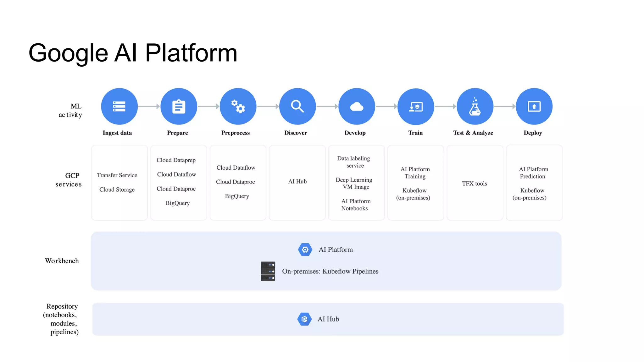Image resolution: width=644 pixels, height=362 pixels.
Task: Select the 'Google AI Platform' title
Action: point(133,53)
